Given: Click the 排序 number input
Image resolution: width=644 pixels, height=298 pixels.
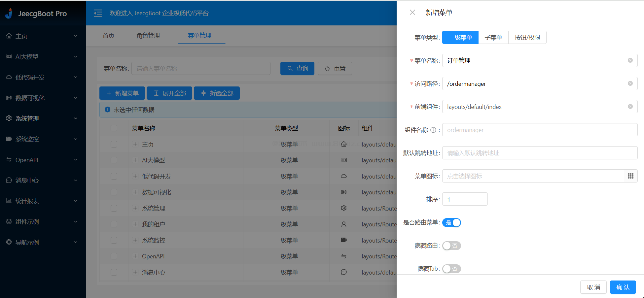Looking at the screenshot, I should pyautogui.click(x=465, y=199).
